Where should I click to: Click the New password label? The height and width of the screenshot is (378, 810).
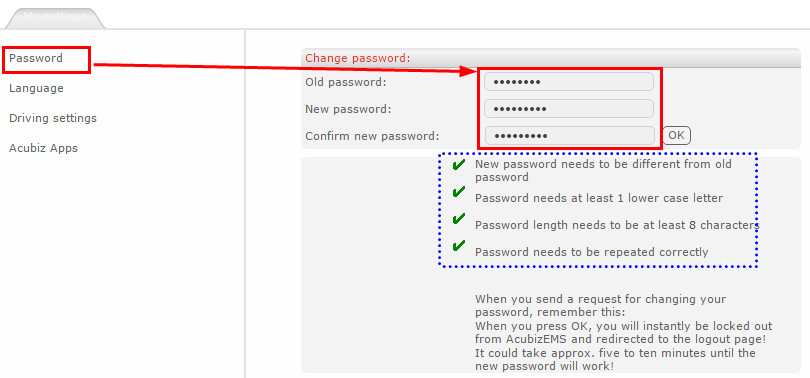tap(348, 109)
